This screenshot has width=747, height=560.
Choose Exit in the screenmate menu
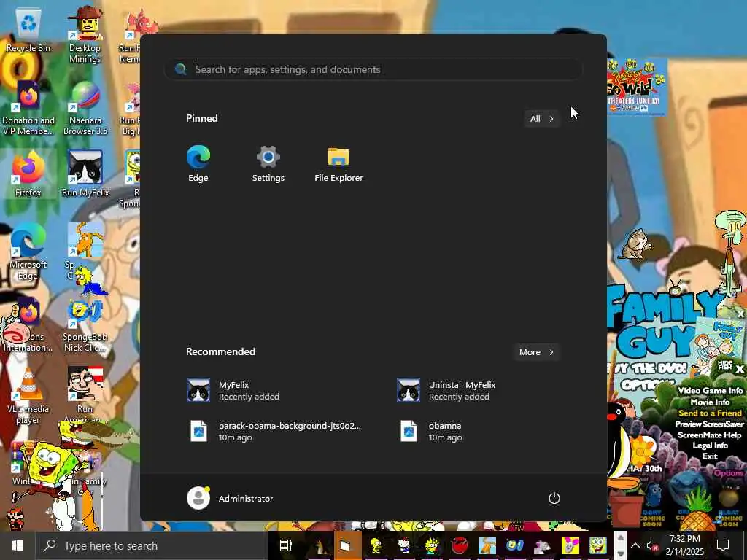pyautogui.click(x=709, y=456)
